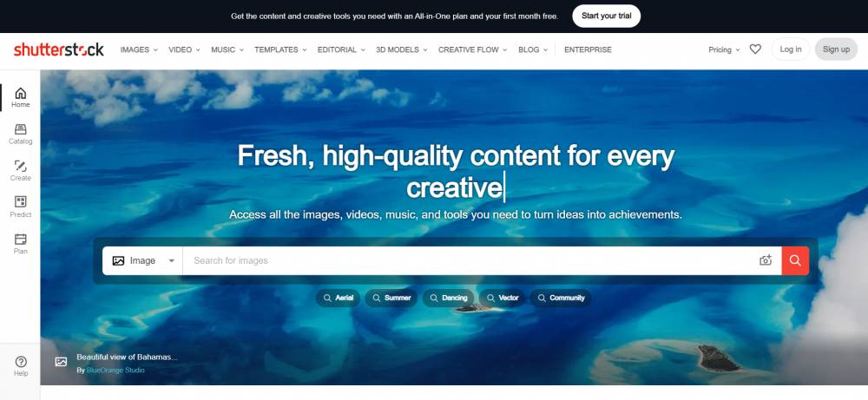Expand the IMAGES menu chevron
This screenshot has height=400, width=868.
pyautogui.click(x=155, y=49)
